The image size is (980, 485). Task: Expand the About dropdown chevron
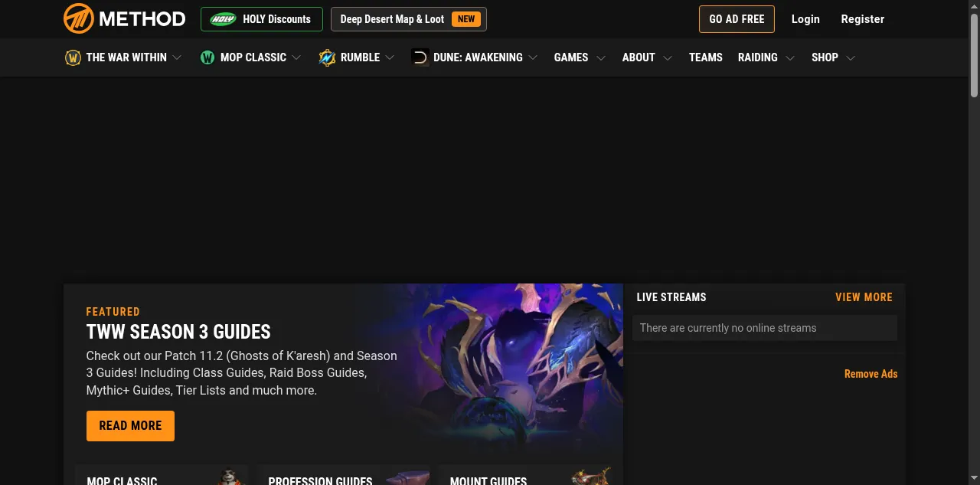click(x=668, y=57)
